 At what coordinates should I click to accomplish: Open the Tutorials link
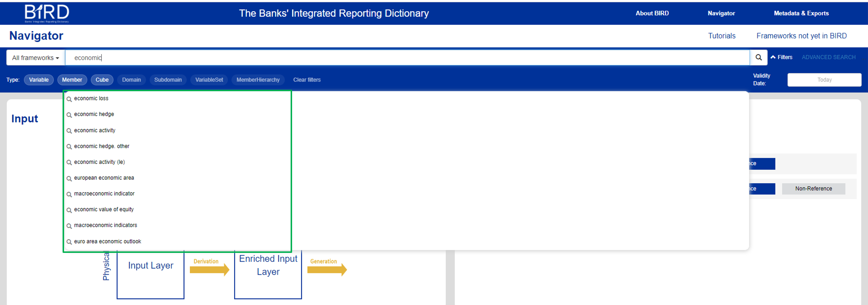point(722,36)
